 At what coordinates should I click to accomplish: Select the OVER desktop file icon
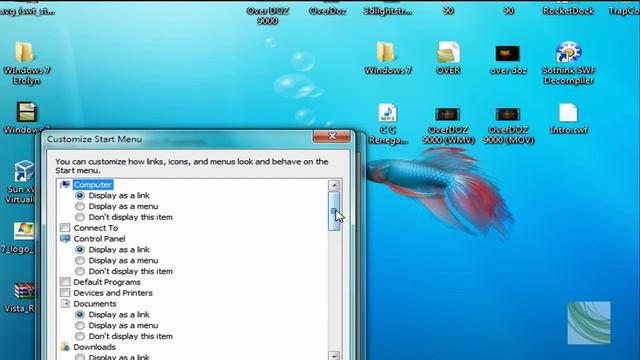(448, 53)
